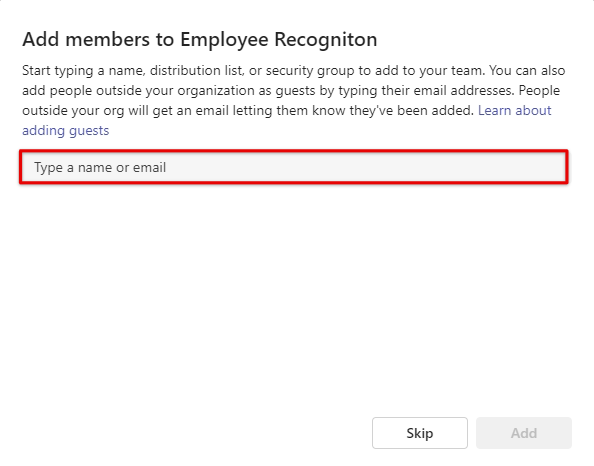The height and width of the screenshot is (466, 594).
Task: Place cursor in the red-outlined input box
Action: tap(294, 167)
